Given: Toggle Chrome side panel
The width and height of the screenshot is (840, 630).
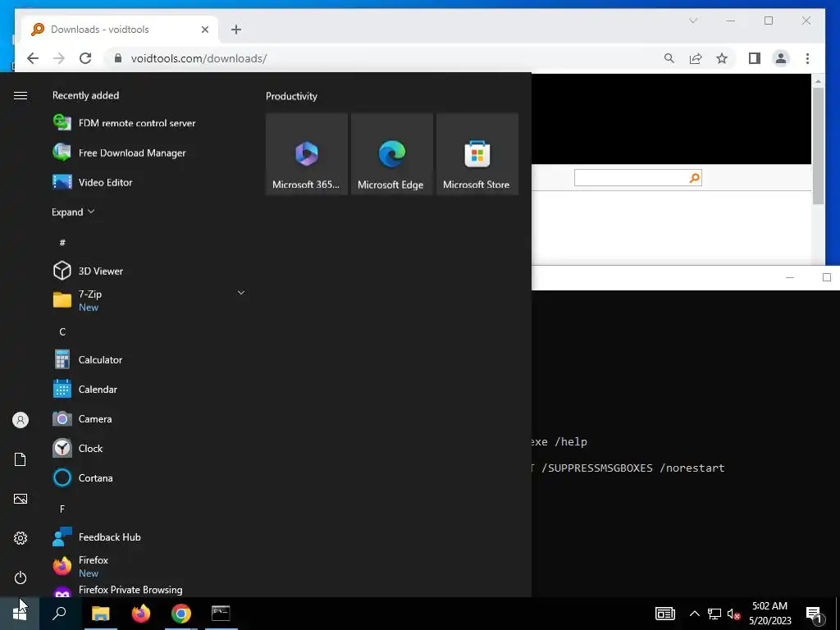Looking at the screenshot, I should pos(755,58).
